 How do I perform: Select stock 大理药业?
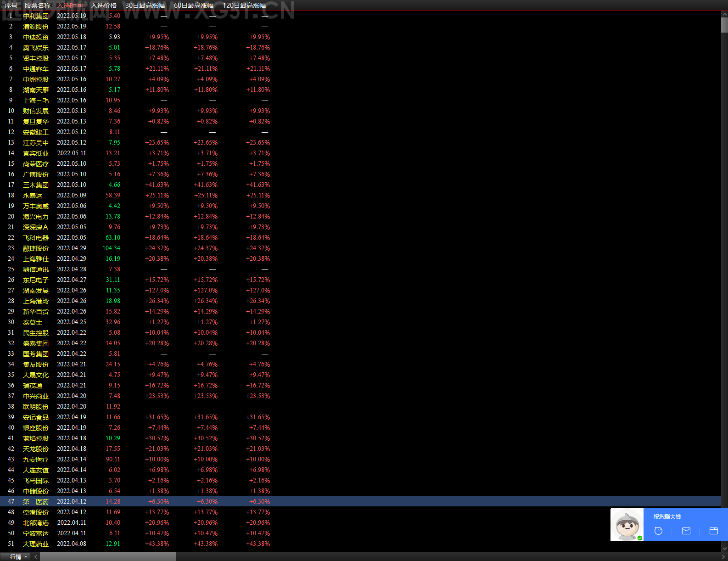click(36, 544)
